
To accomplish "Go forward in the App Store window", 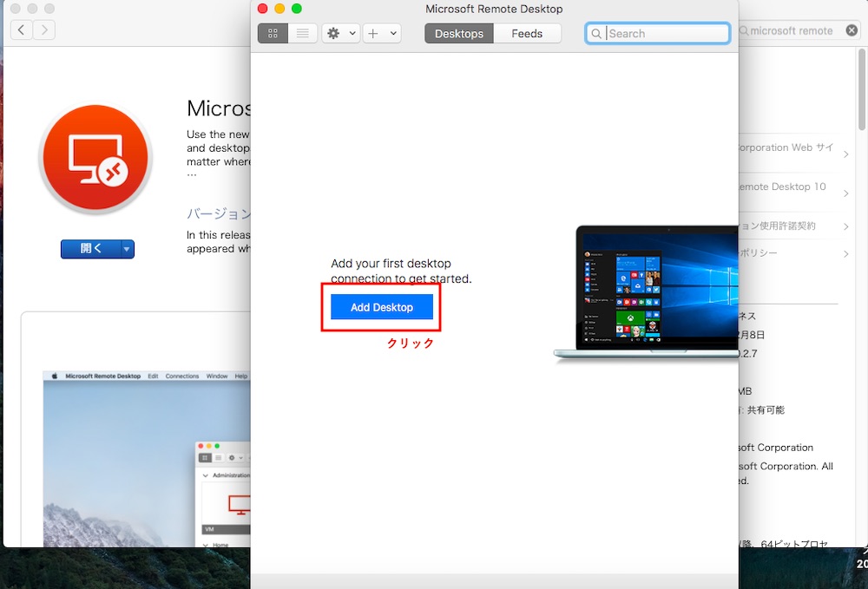I will (44, 29).
